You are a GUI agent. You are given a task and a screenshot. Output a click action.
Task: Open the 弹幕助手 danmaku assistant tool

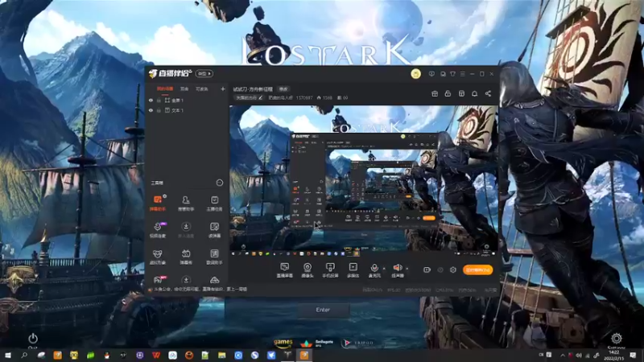(158, 204)
